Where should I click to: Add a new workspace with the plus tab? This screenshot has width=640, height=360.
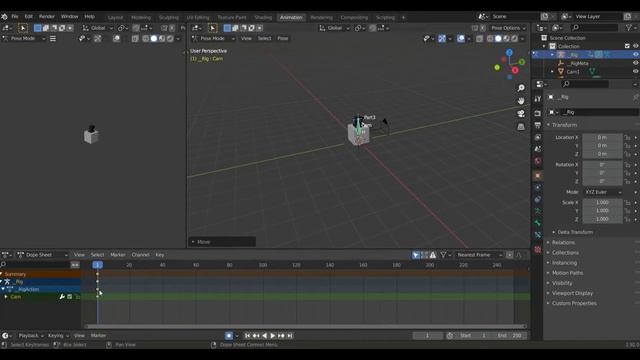pos(403,18)
